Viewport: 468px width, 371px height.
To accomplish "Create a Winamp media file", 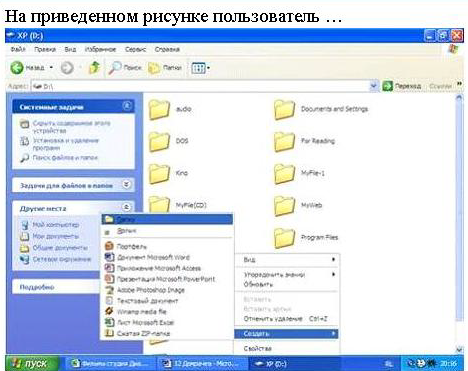I will 167,312.
